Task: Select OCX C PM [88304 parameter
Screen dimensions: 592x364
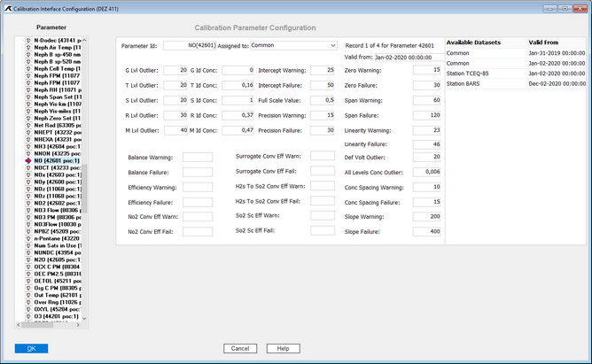Action: click(58, 267)
